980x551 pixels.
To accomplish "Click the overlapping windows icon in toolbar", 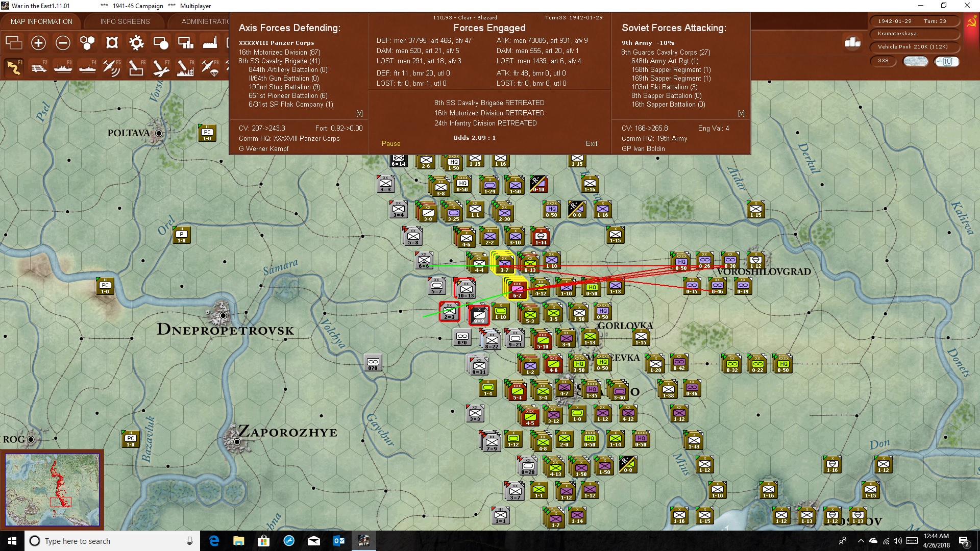I will [14, 43].
